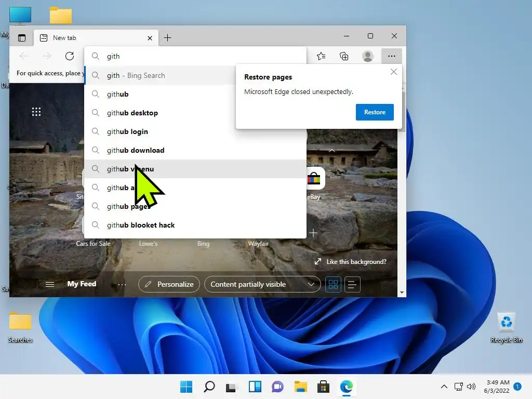Pick 'github login' suggestion
Image resolution: width=532 pixels, height=399 pixels.
coord(195,131)
